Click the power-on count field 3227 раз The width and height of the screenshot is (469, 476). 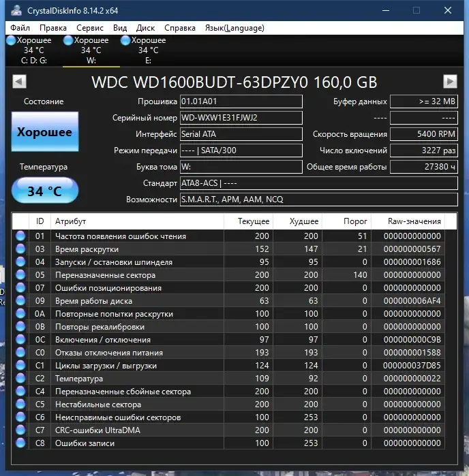(424, 150)
